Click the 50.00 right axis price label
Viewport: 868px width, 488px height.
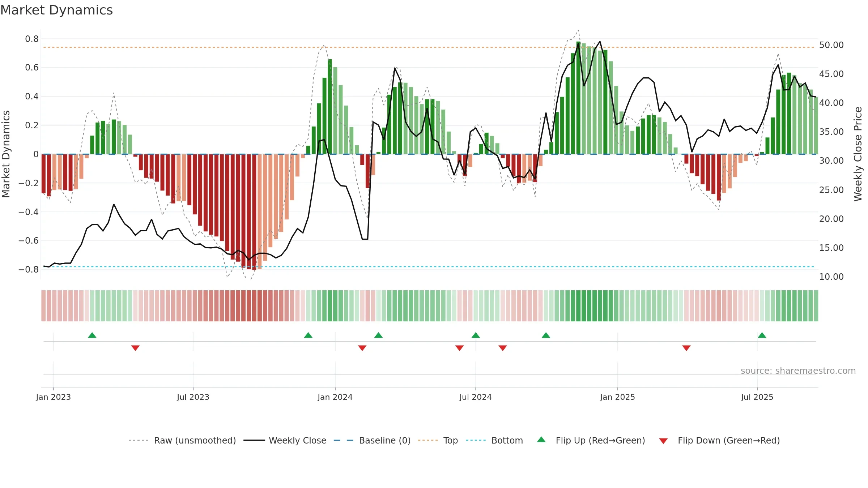click(x=831, y=45)
